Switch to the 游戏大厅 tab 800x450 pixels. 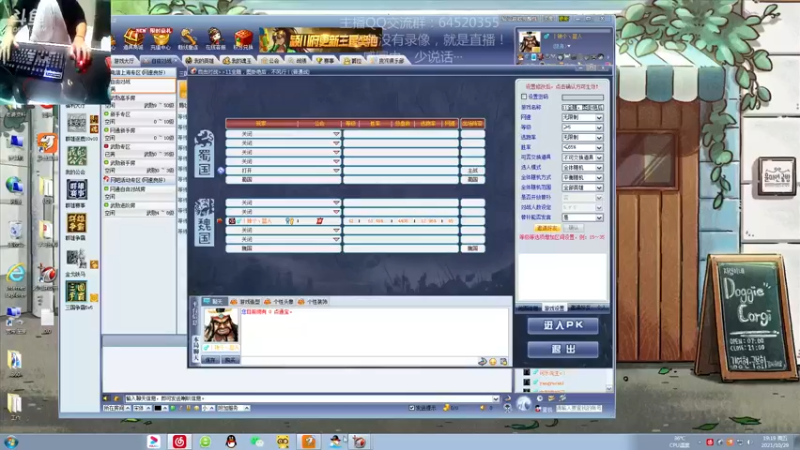pos(124,61)
